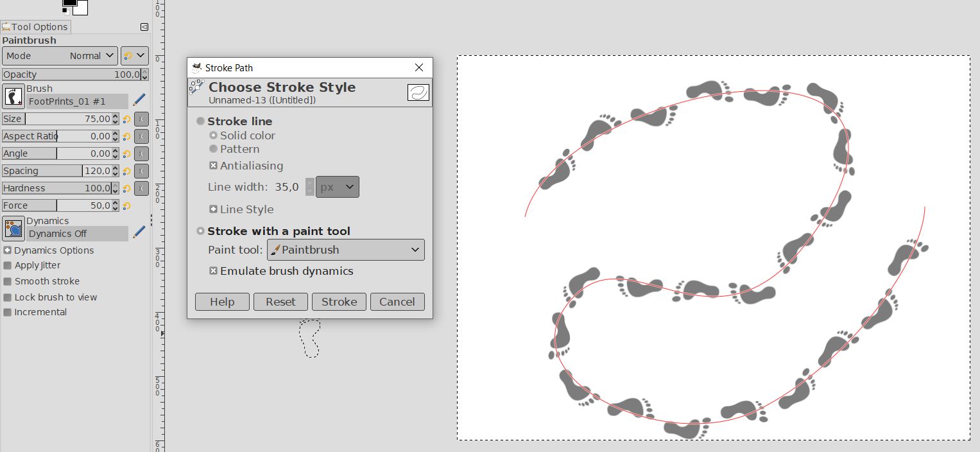Toggle the Hardness link-to-brush button
Image resolution: width=980 pixels, height=452 pixels.
coord(141,188)
